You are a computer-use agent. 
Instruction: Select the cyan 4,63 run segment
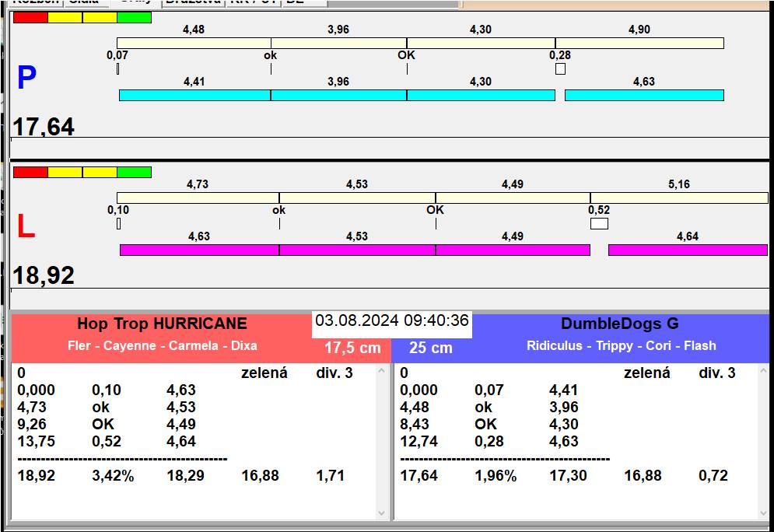pyautogui.click(x=644, y=95)
